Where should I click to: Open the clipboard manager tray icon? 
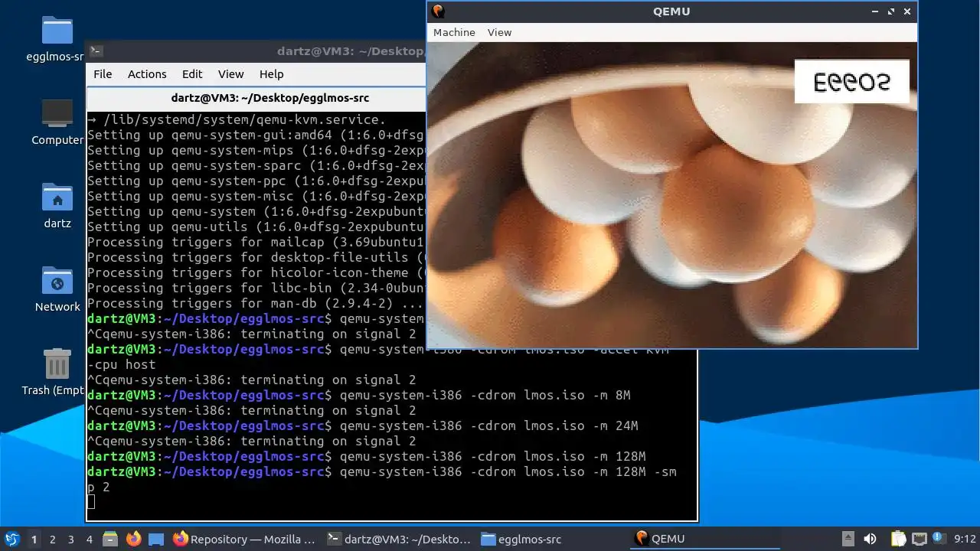tap(897, 539)
